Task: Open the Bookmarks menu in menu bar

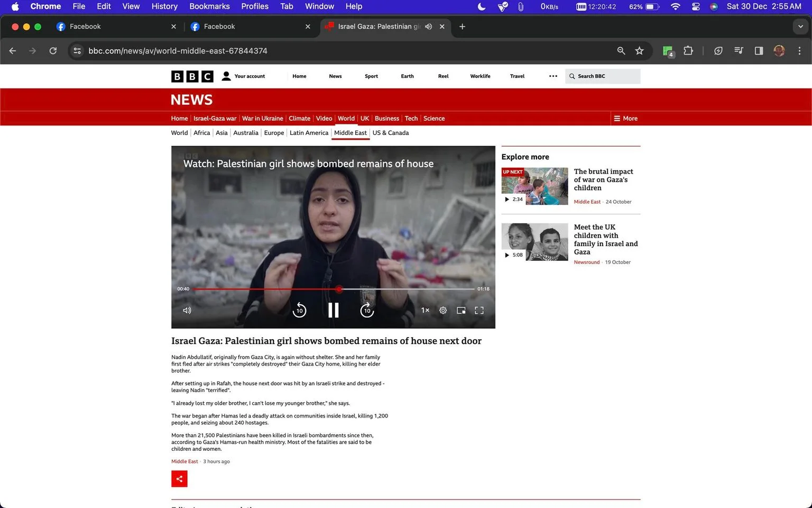Action: pos(209,6)
